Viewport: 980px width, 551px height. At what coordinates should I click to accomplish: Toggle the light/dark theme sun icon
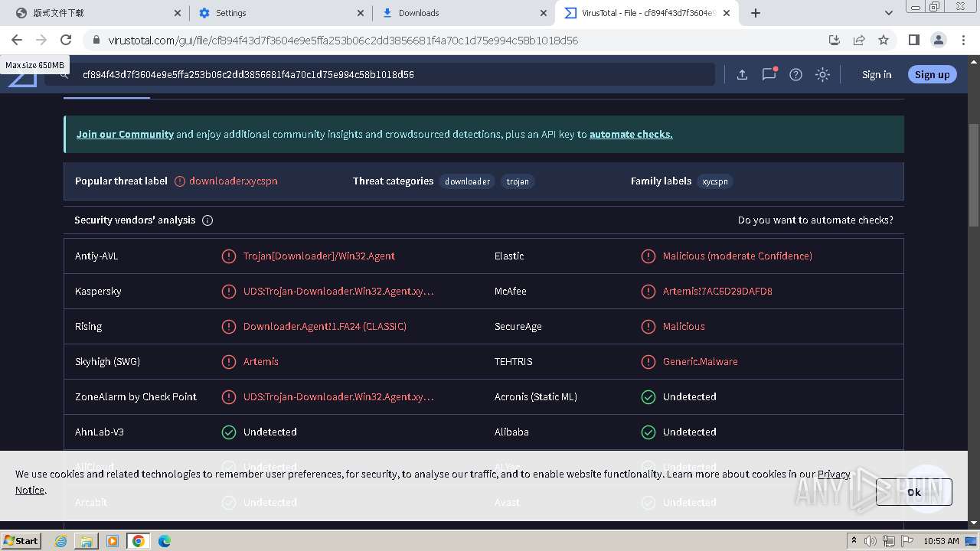(822, 74)
